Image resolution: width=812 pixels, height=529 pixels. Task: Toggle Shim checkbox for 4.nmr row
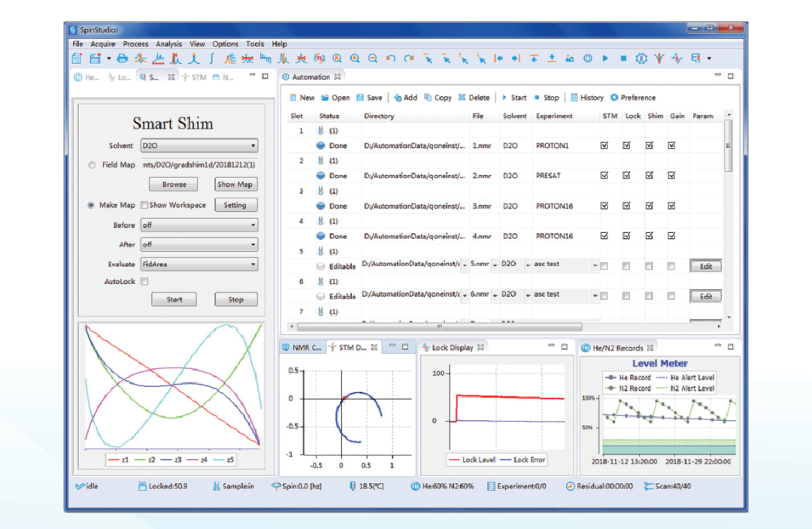coord(649,236)
